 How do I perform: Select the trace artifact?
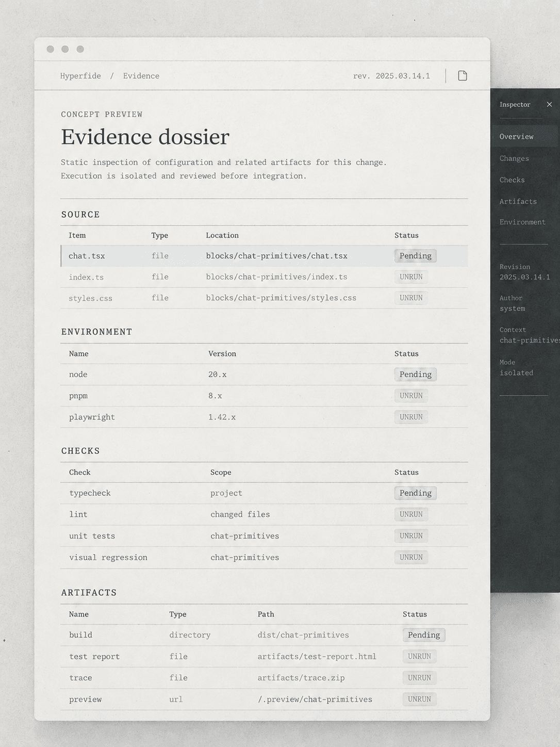80,678
